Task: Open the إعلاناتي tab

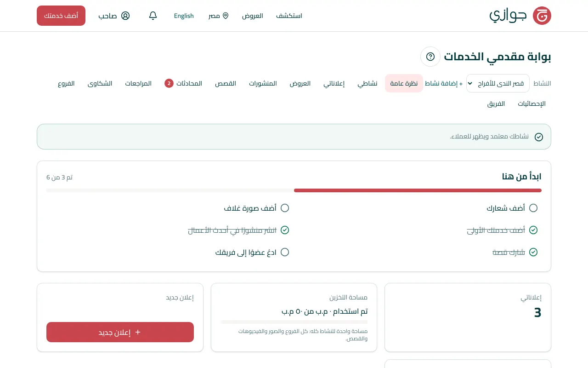Action: pos(334,83)
